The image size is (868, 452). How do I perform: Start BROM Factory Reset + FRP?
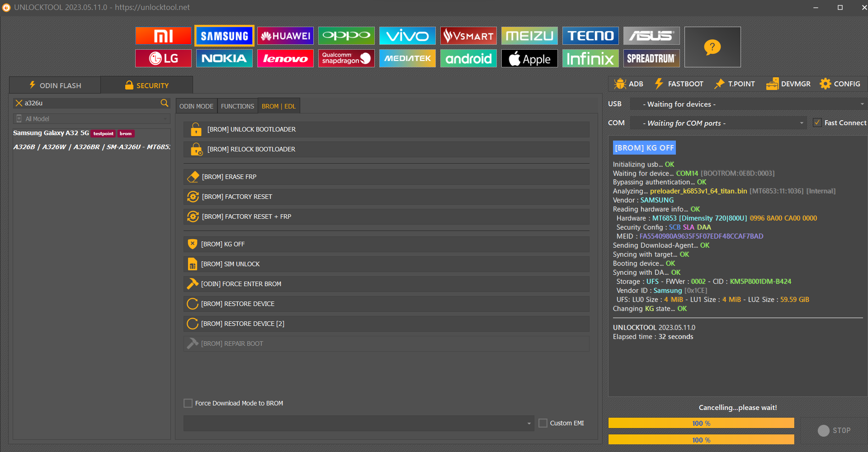pos(387,217)
